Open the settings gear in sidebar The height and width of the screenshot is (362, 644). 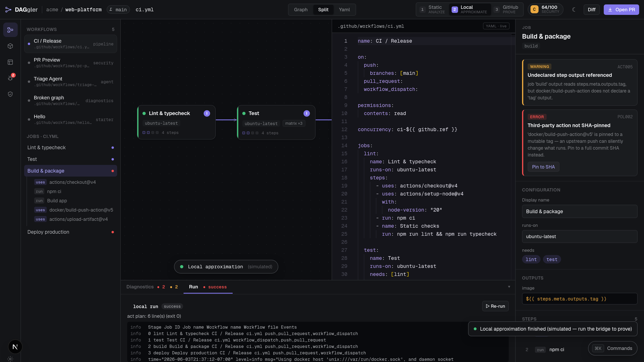[10, 359]
